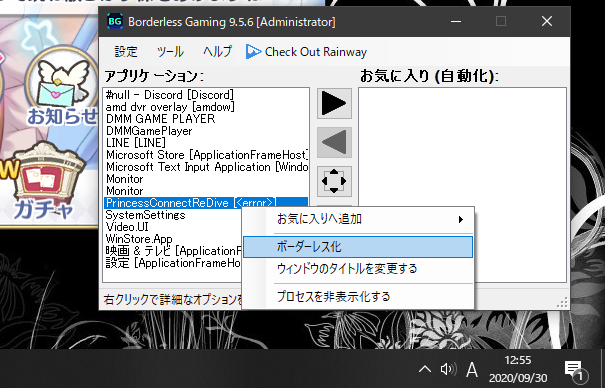Click the add-to-favorites right arrow button
Screen dimensions: 605x388
pos(334,103)
